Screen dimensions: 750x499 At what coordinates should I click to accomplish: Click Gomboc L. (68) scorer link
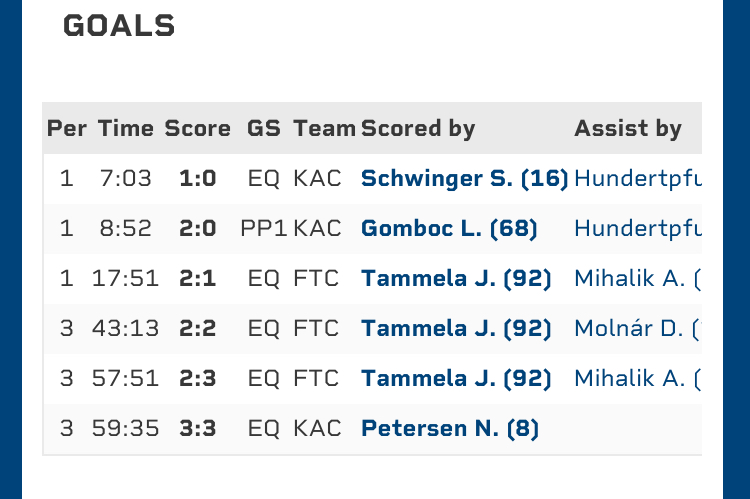[x=449, y=229]
